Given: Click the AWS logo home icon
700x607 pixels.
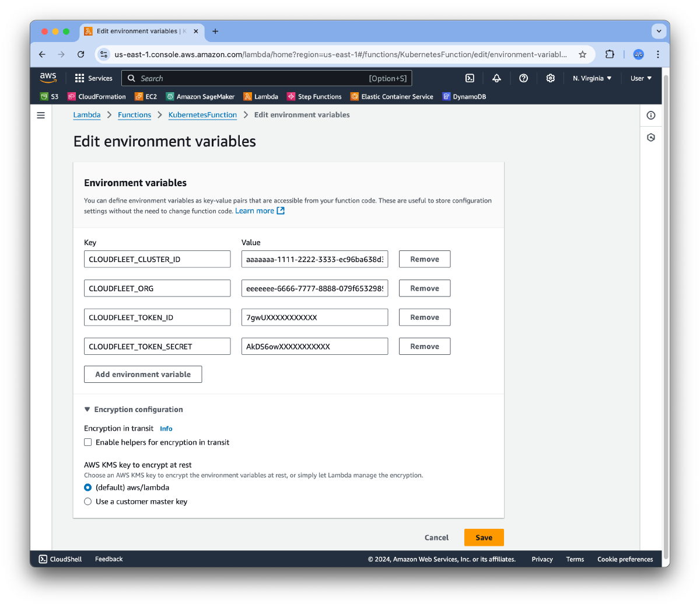Looking at the screenshot, I should 48,78.
